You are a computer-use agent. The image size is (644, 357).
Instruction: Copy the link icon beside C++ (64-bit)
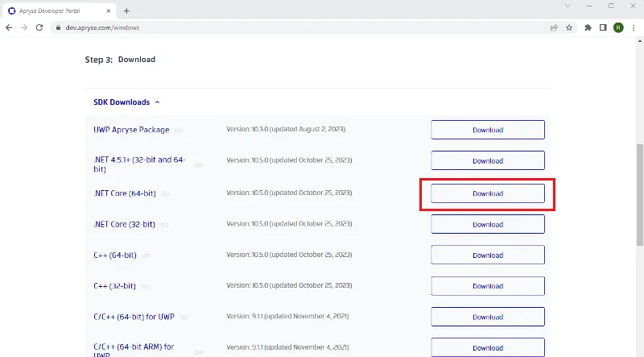[x=146, y=255]
